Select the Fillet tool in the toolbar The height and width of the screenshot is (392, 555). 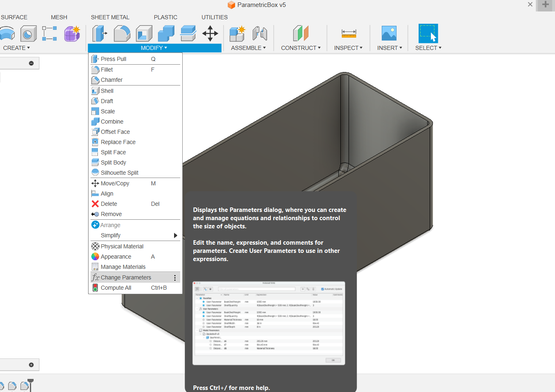pos(122,34)
